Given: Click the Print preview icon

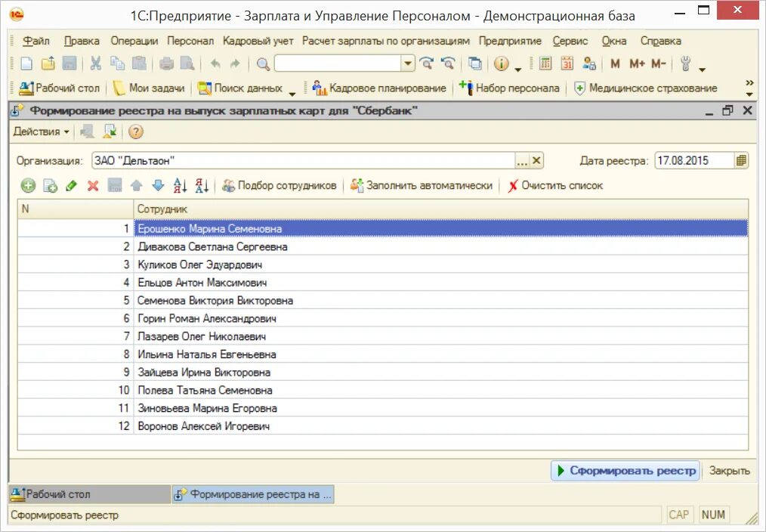Looking at the screenshot, I should 187,63.
